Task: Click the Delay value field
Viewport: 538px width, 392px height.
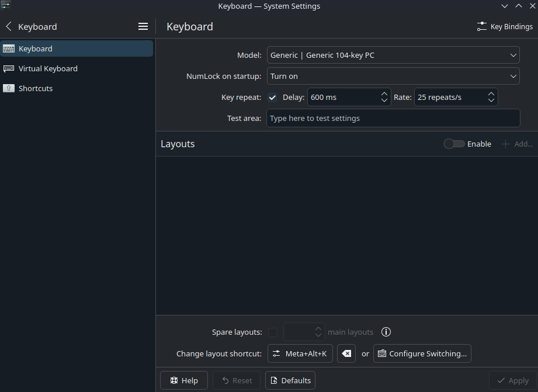Action: point(343,97)
